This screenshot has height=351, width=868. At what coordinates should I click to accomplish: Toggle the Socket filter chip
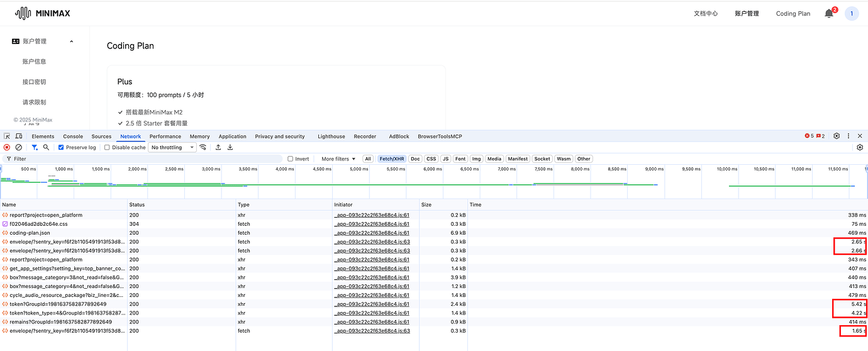point(542,159)
